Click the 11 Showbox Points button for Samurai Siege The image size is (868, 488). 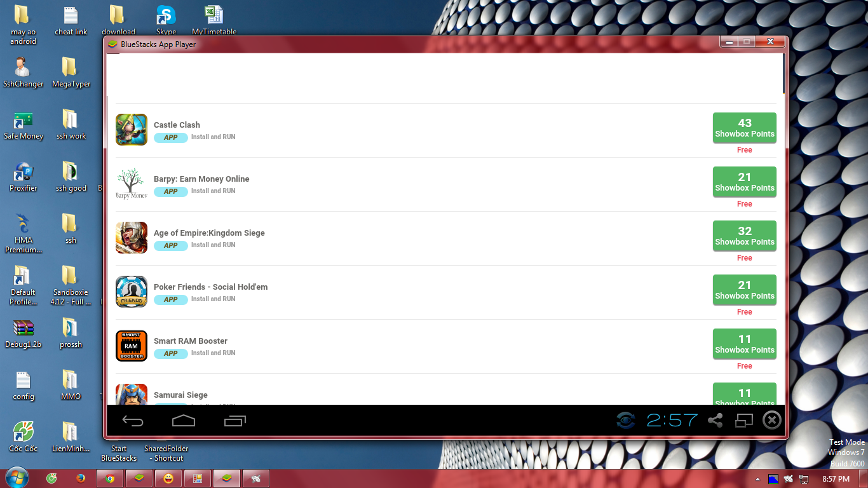pyautogui.click(x=745, y=394)
